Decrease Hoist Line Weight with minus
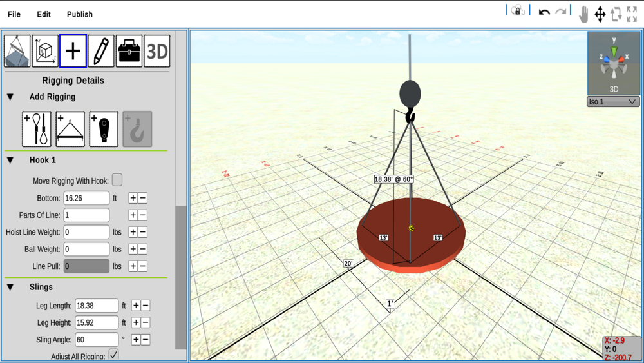Image resolution: width=644 pixels, height=363 pixels. [x=142, y=232]
